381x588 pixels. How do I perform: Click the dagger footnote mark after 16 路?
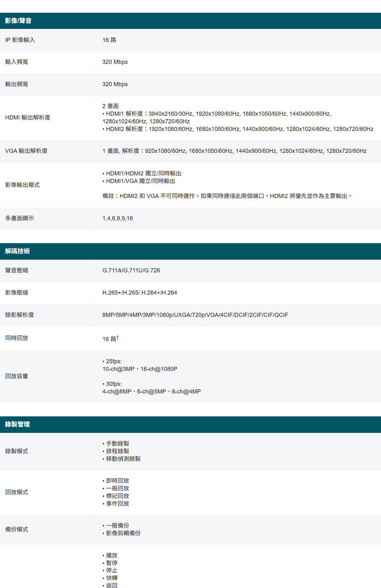point(117,337)
